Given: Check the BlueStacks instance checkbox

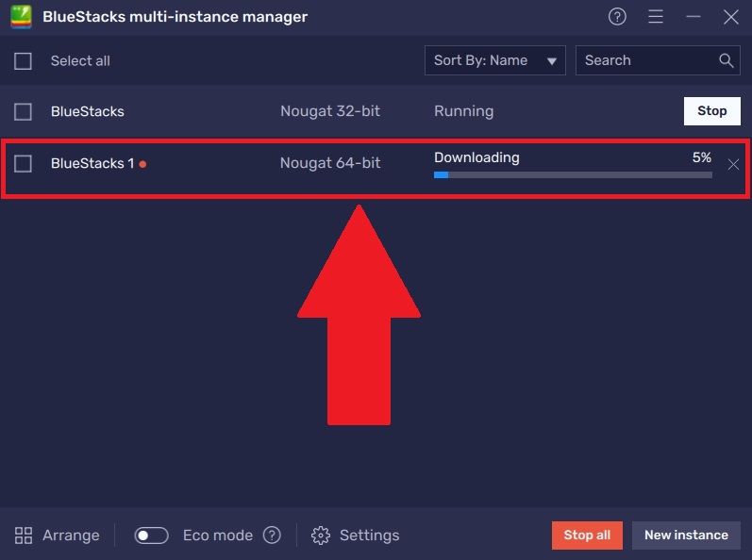Looking at the screenshot, I should click(23, 111).
